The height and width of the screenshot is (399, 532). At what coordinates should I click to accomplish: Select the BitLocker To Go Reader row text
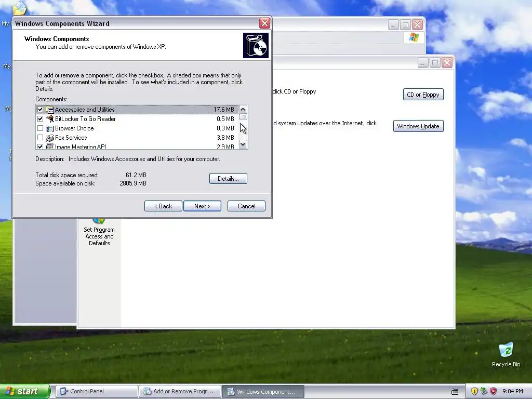click(85, 119)
